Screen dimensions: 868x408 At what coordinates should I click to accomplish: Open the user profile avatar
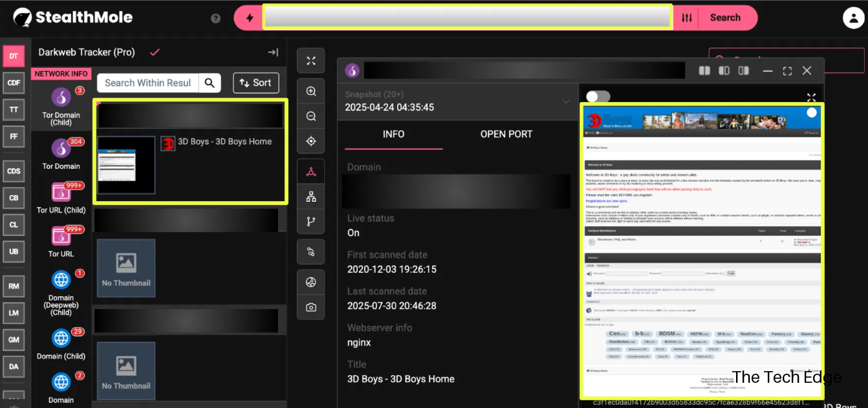pyautogui.click(x=854, y=18)
